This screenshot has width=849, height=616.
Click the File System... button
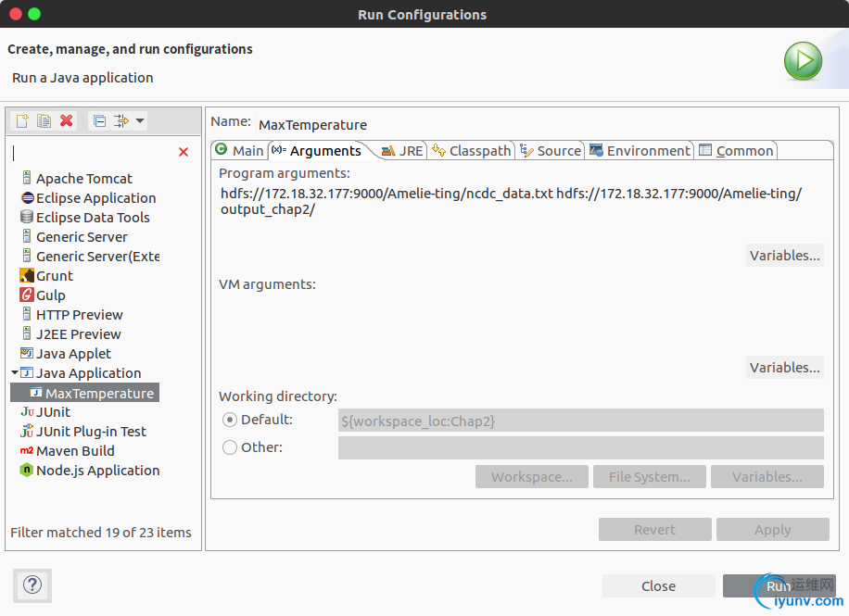tap(649, 477)
